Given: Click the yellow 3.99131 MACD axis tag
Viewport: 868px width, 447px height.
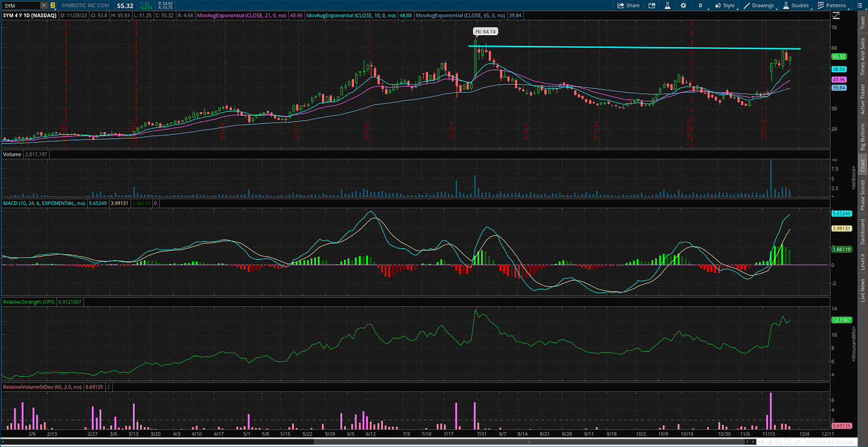Looking at the screenshot, I should 841,228.
